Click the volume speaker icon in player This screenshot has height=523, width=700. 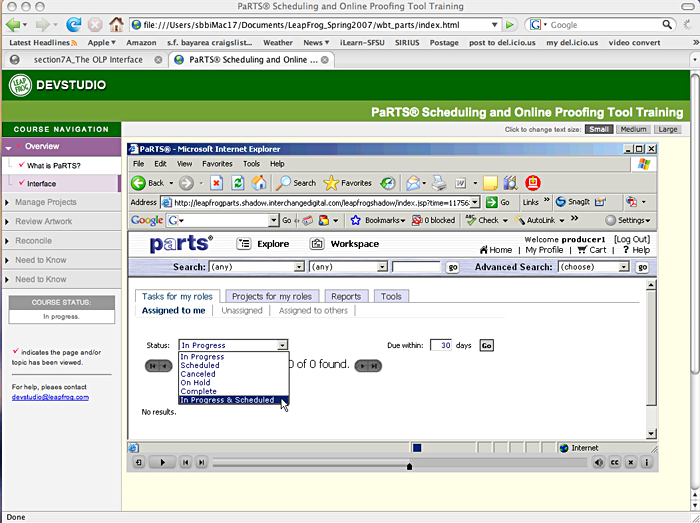coord(598,462)
